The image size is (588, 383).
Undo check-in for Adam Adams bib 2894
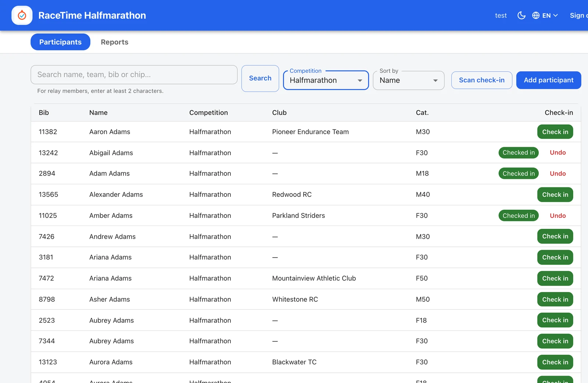coord(557,174)
